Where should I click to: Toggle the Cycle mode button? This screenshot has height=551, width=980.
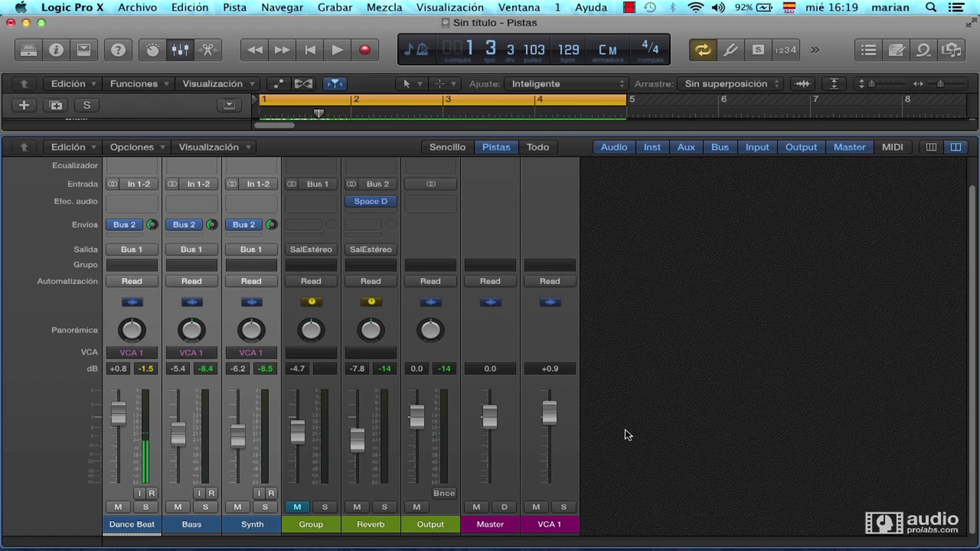pyautogui.click(x=703, y=50)
